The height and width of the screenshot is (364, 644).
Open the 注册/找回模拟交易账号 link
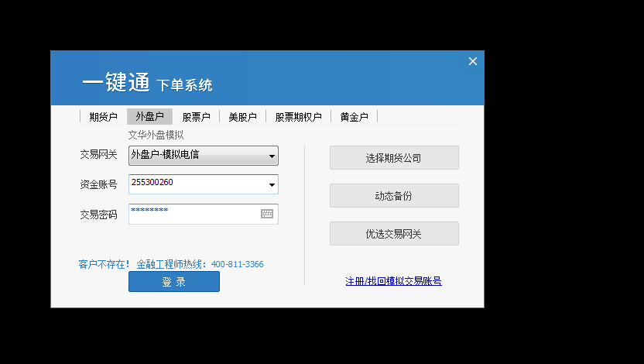point(393,281)
